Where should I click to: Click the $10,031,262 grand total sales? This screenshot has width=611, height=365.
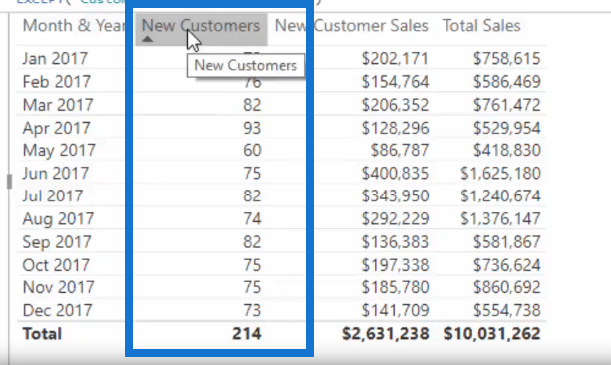tap(492, 334)
